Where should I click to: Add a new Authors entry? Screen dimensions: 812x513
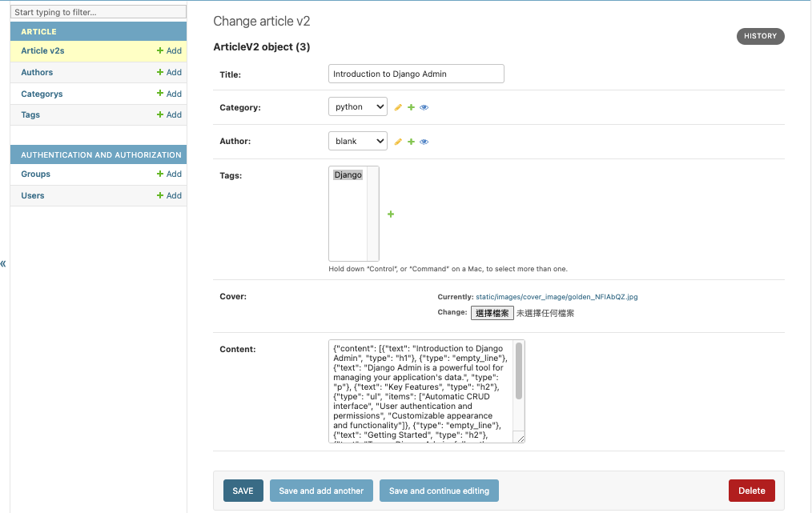(169, 73)
